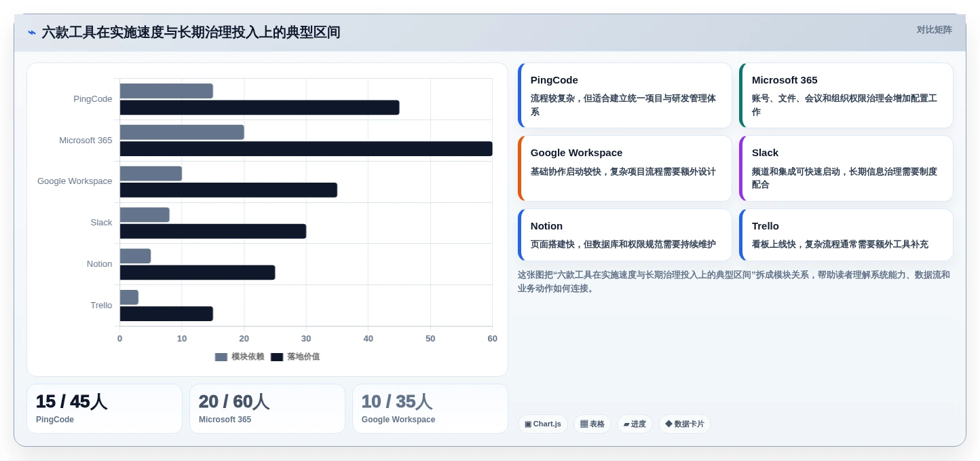This screenshot has height=461, width=980.
Task: Click the Notion y-axis label
Action: (99, 264)
